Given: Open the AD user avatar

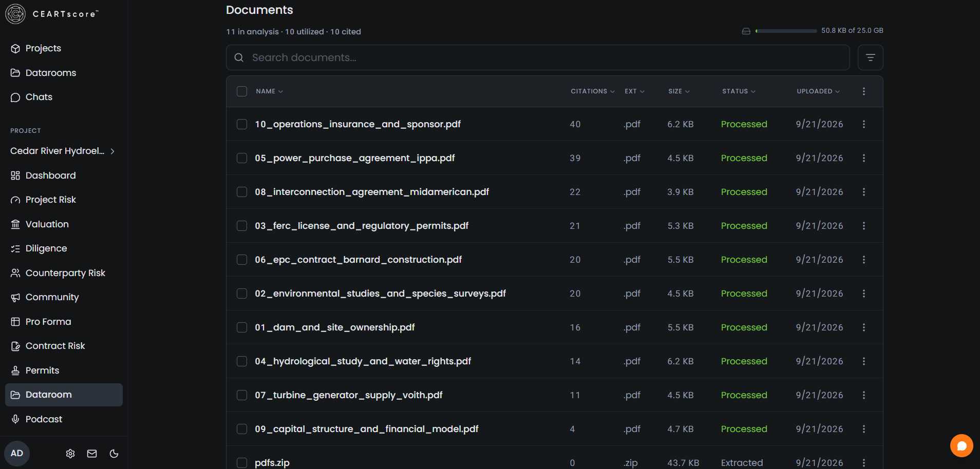Looking at the screenshot, I should [x=17, y=453].
